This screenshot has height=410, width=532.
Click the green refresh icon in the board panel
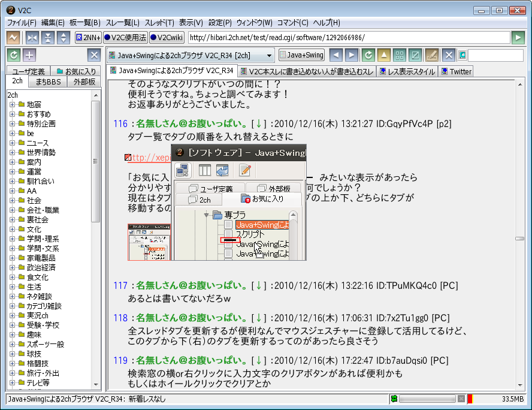pyautogui.click(x=13, y=55)
